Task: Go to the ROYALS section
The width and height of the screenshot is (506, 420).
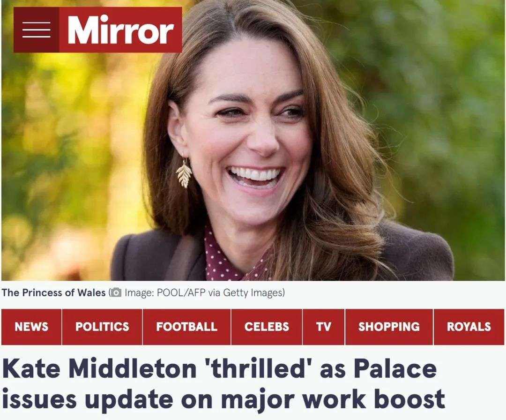Action: point(469,327)
